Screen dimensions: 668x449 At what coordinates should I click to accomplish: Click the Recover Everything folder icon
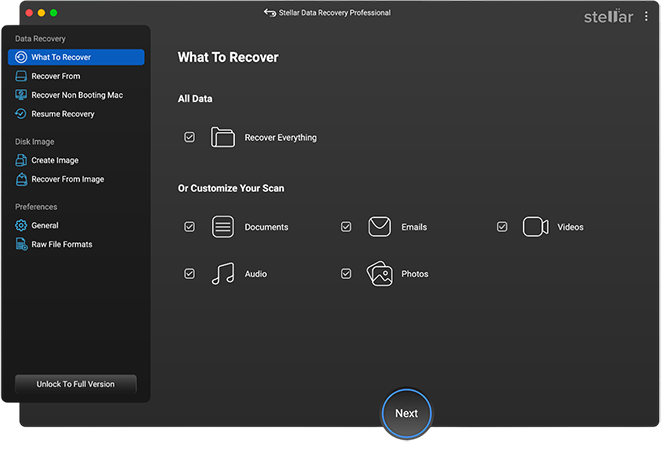point(222,137)
